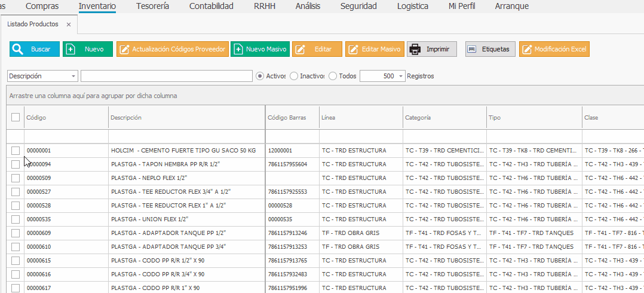644x293 pixels.
Task: Click the Etiquetas button label
Action: click(x=496, y=49)
